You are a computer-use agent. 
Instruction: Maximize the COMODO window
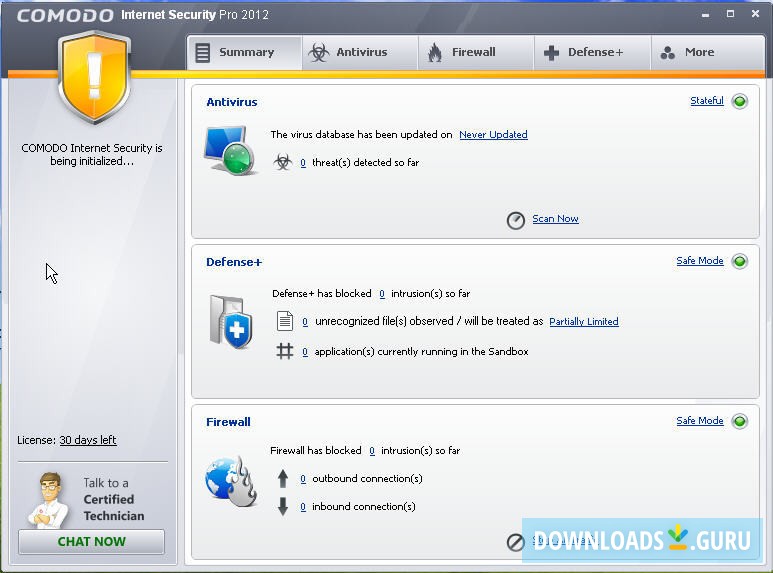[x=730, y=14]
